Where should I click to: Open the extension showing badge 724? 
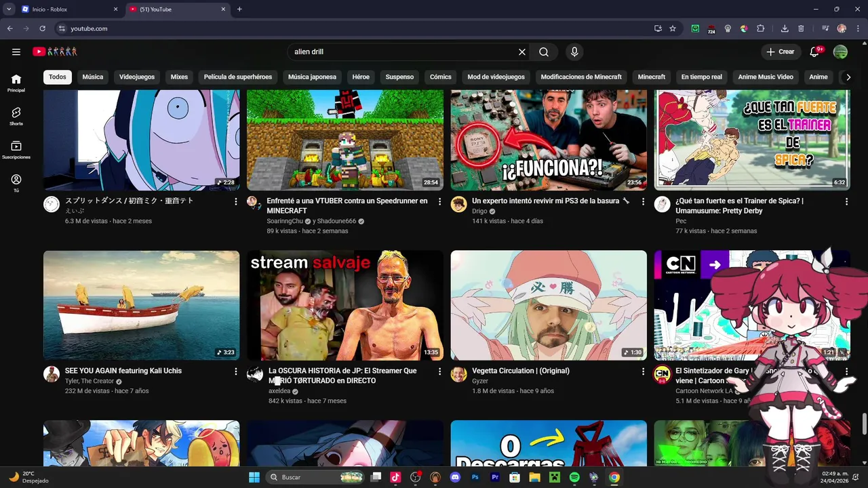(711, 28)
